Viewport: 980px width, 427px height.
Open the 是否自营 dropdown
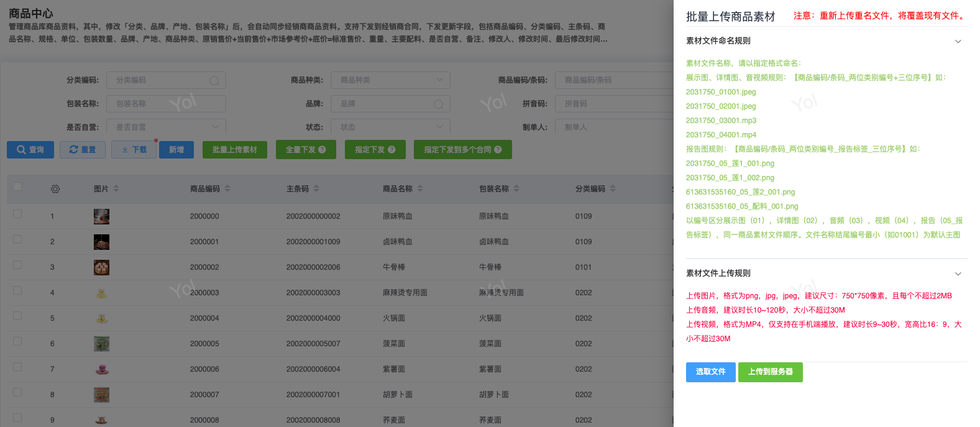tap(166, 127)
